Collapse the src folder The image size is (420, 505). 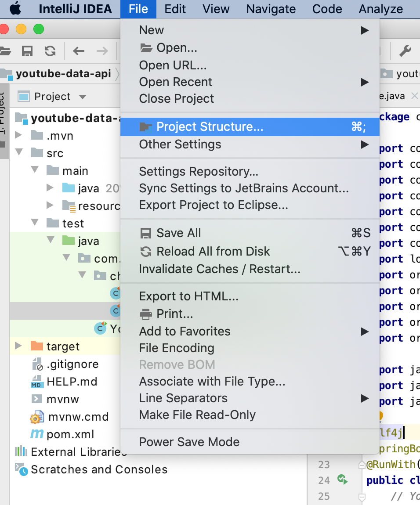click(x=19, y=151)
